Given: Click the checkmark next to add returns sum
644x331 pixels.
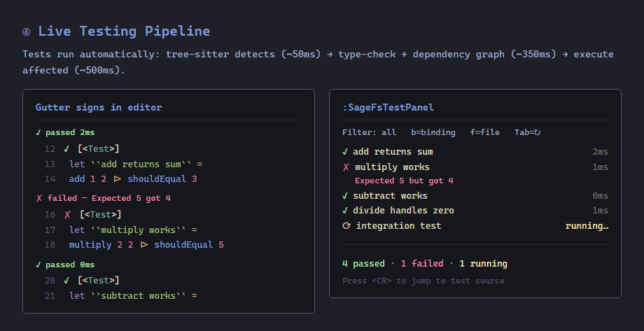Looking at the screenshot, I should pyautogui.click(x=345, y=152).
